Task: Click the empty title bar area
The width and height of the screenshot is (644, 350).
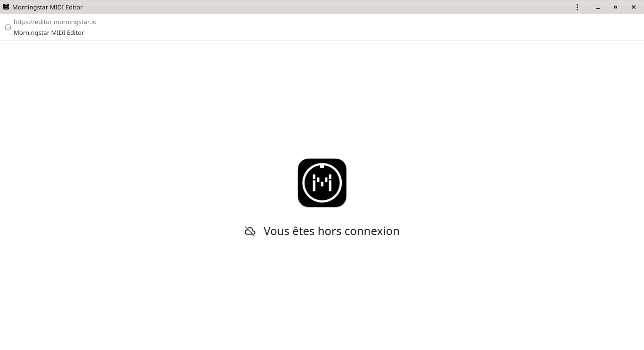Action: coord(330,7)
